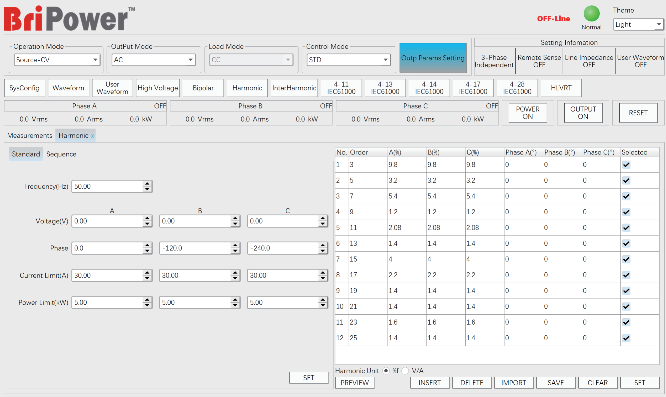
Task: Open the Sys-Config tab
Action: pyautogui.click(x=25, y=88)
